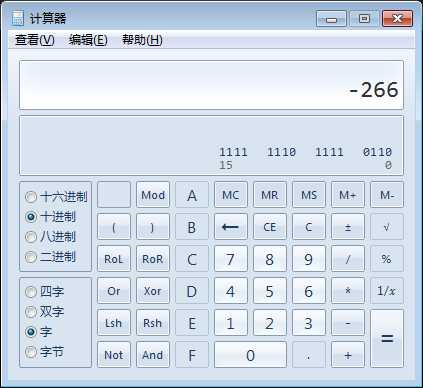Click the 计算器 title bar icon
Screen dimensions: 423x388
coord(18,18)
